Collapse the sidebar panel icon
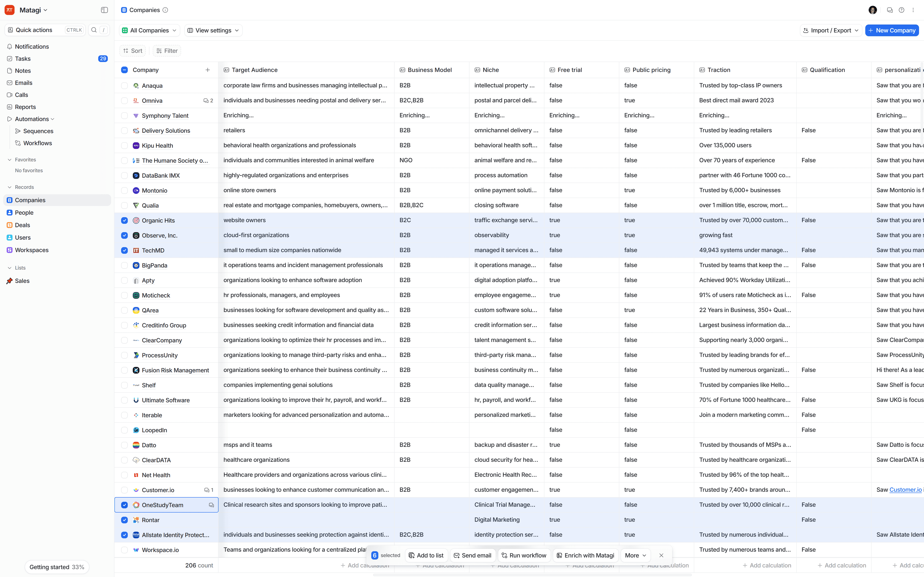Viewport: 924px width, 577px height. (104, 10)
